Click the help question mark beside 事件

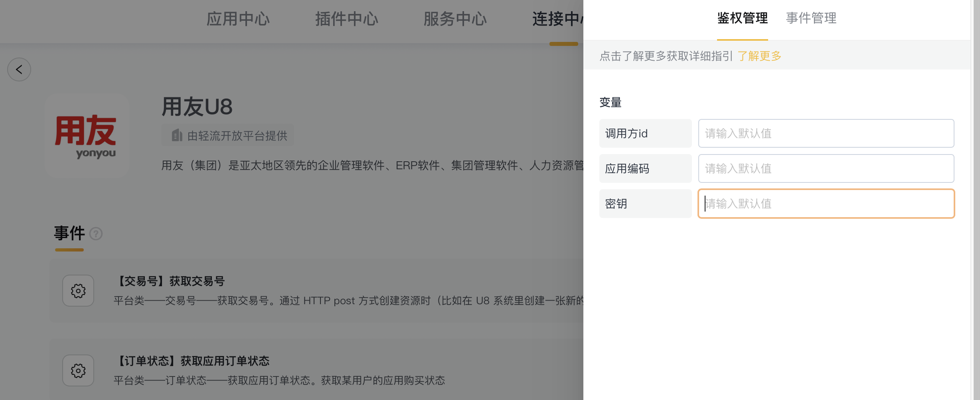(x=96, y=234)
